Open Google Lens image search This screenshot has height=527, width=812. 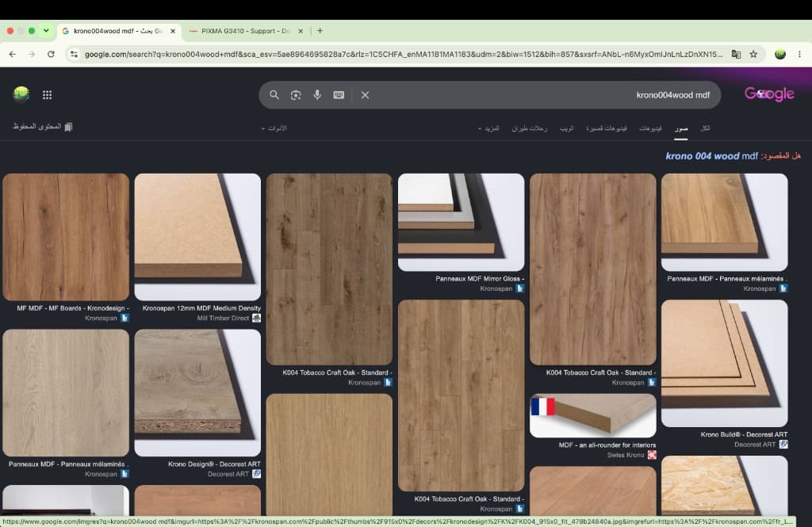tap(296, 95)
